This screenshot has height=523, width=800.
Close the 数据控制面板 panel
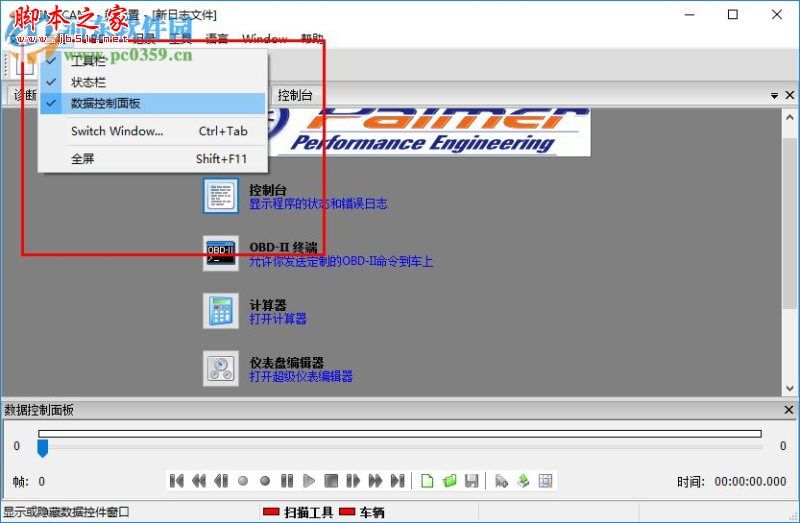pos(789,410)
